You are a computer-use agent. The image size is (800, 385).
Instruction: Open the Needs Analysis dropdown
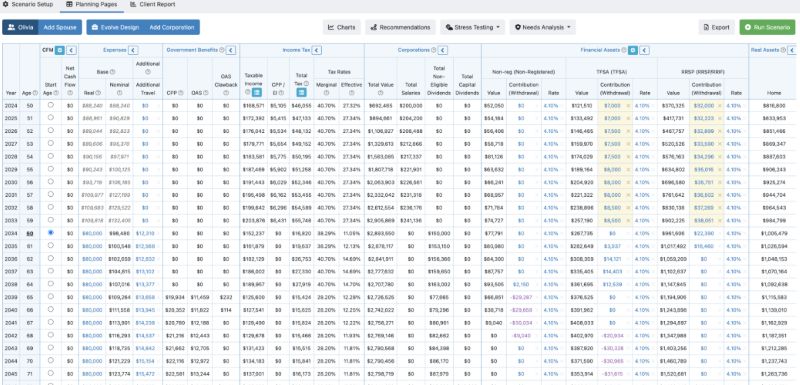pyautogui.click(x=542, y=27)
